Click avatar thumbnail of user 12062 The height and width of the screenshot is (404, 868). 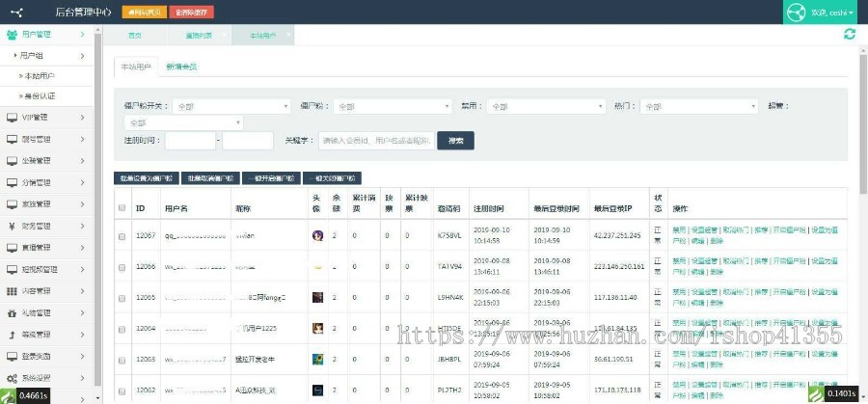[317, 391]
